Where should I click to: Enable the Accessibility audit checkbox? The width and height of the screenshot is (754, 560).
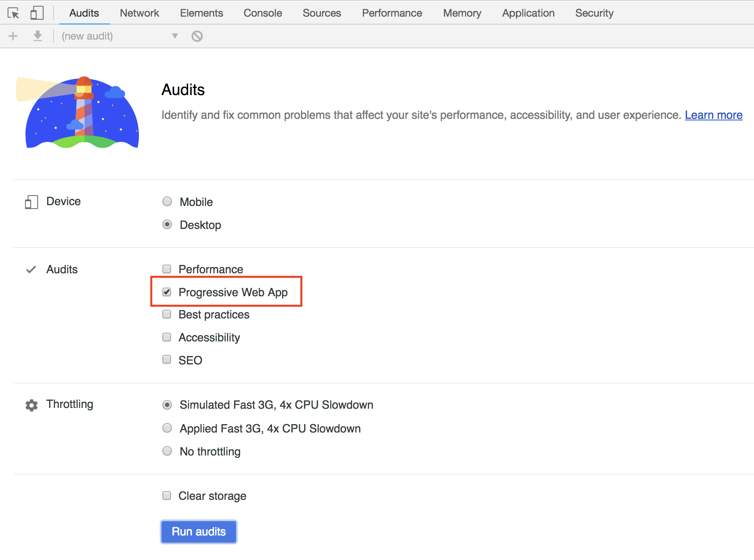pos(167,337)
